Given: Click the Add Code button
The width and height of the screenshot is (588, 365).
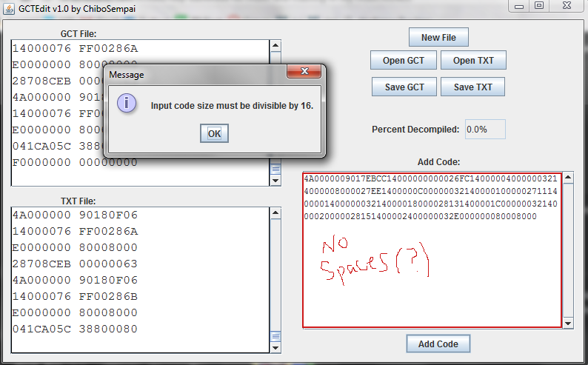Looking at the screenshot, I should pos(438,344).
